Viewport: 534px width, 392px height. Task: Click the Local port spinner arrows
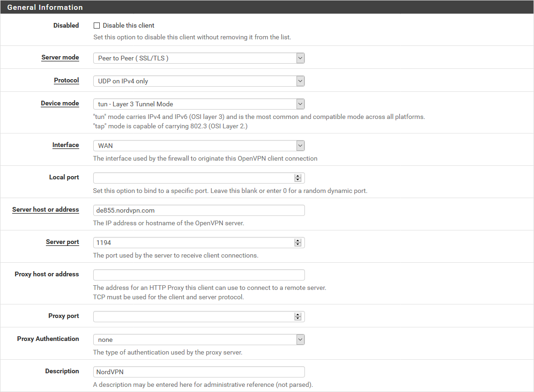pyautogui.click(x=297, y=178)
